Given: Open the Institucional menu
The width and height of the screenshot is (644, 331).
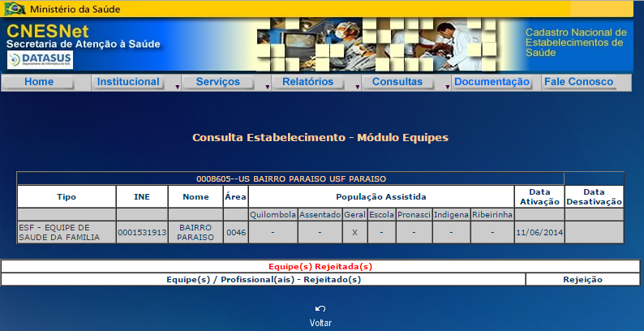Looking at the screenshot, I should tap(127, 82).
